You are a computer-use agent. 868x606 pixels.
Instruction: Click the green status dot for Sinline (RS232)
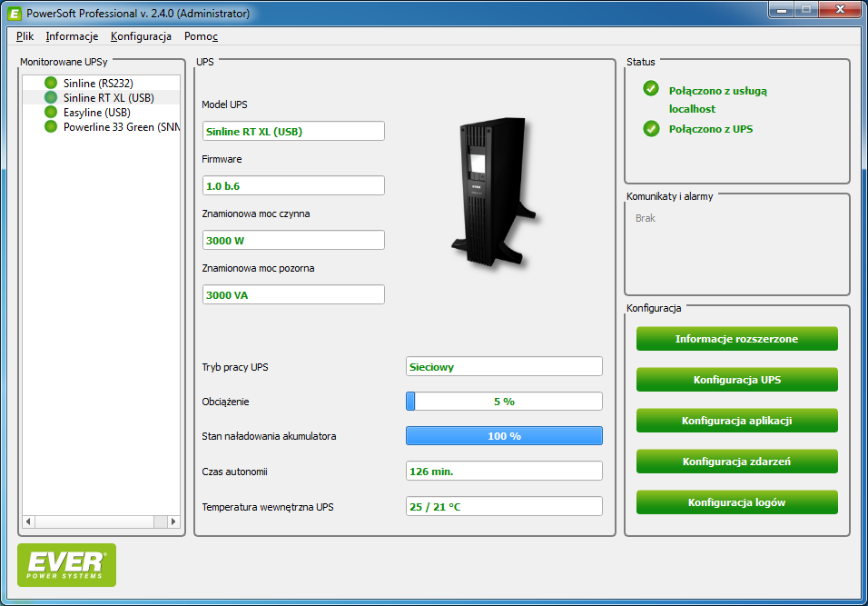pyautogui.click(x=51, y=83)
